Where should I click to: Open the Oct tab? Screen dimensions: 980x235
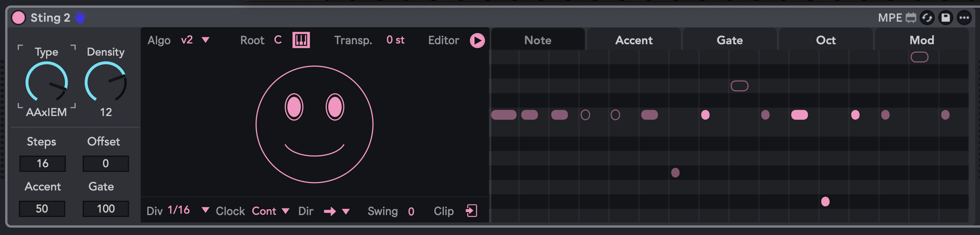point(825,40)
